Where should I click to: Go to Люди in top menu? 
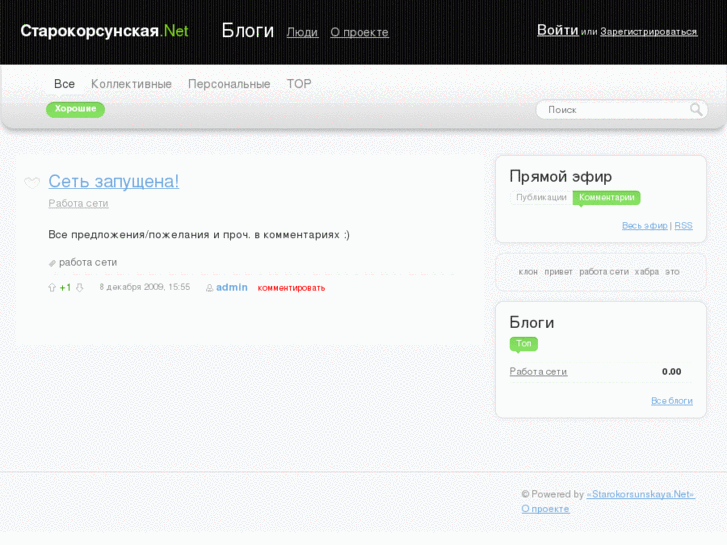tap(302, 32)
